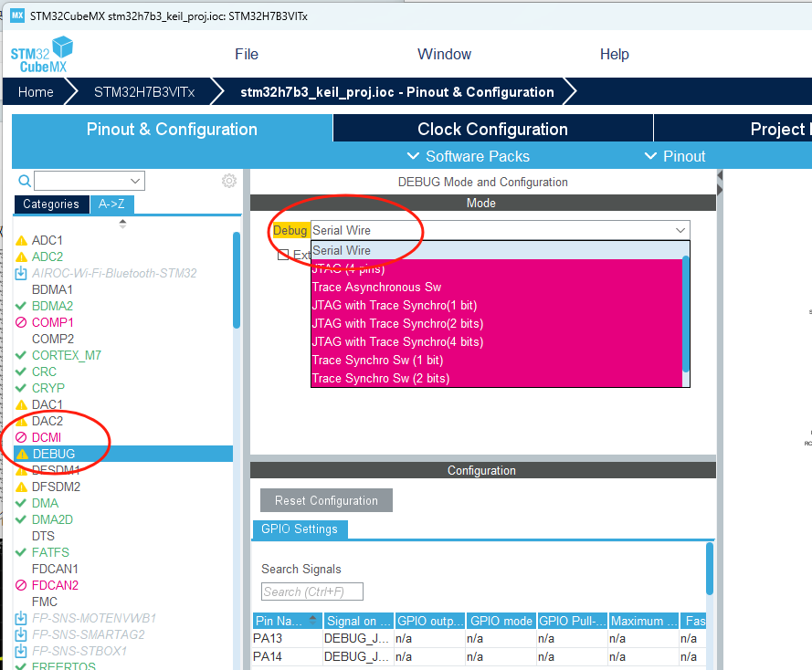Click the peripheral list vertical scrollbar

[x=237, y=280]
